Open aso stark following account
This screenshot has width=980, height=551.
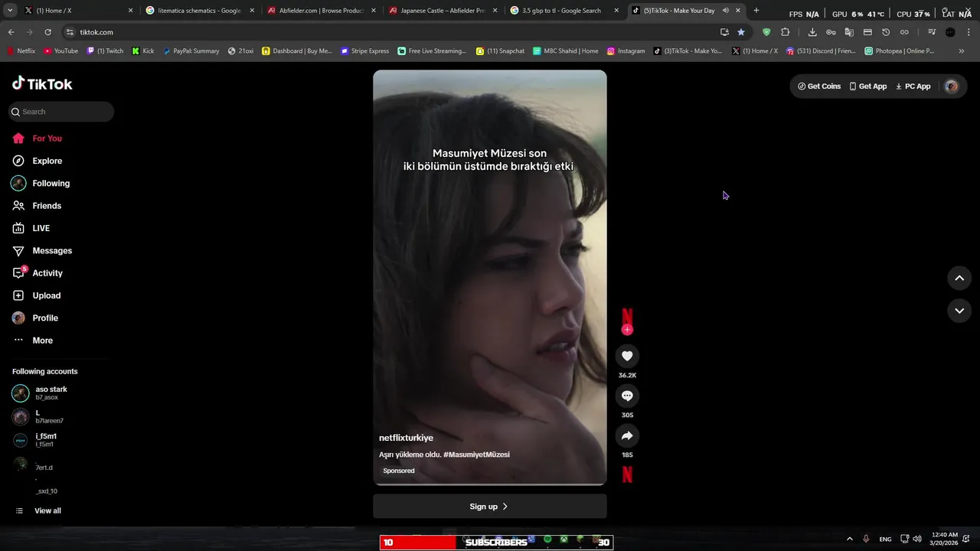[51, 393]
